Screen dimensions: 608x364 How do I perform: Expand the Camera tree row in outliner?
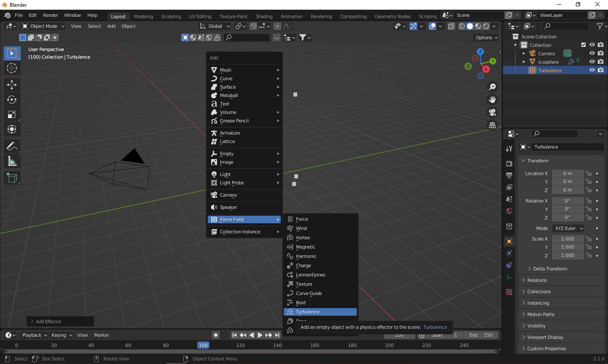click(x=524, y=53)
